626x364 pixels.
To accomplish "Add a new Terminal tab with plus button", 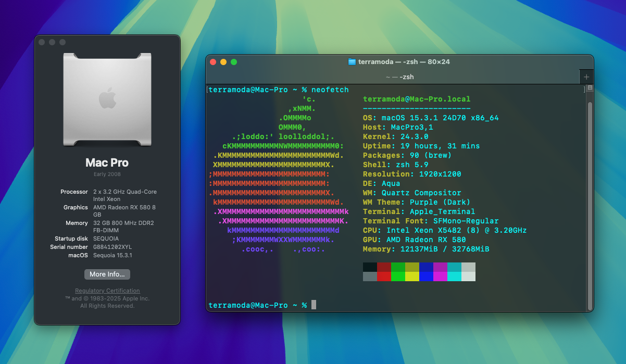I will [586, 77].
